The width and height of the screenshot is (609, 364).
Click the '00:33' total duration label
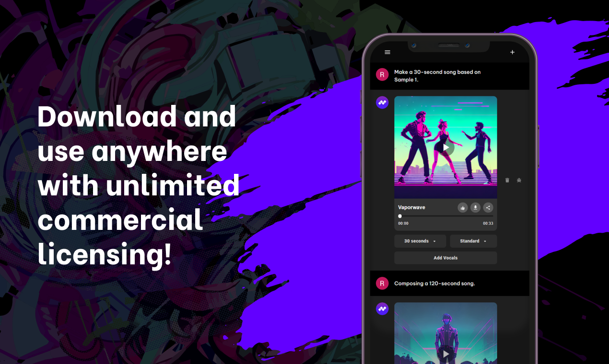coord(488,224)
